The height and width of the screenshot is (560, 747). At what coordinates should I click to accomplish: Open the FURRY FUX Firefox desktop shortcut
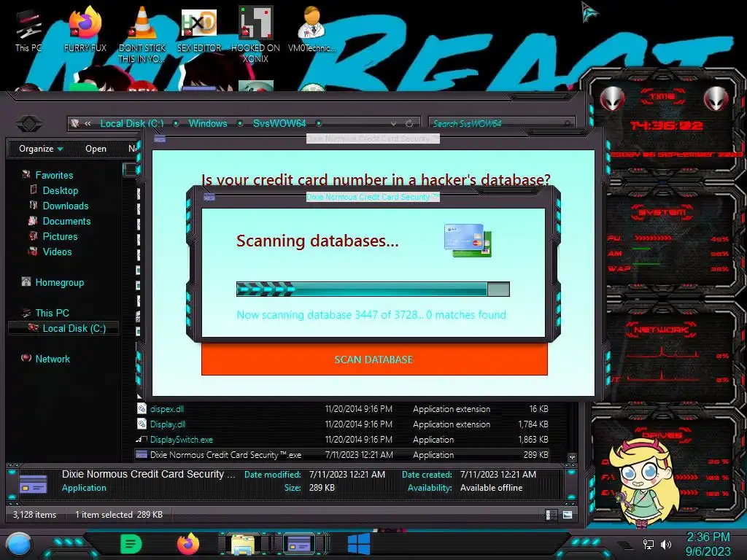tap(85, 29)
